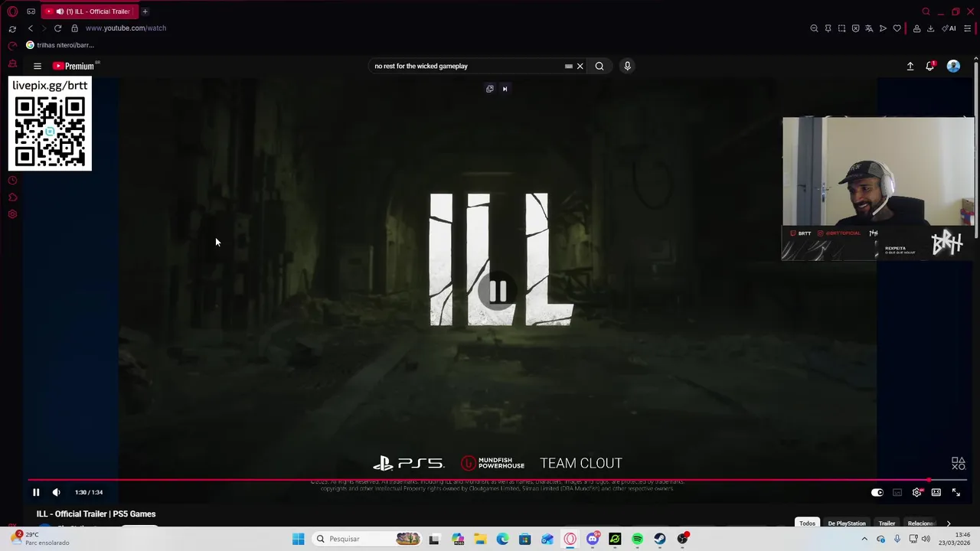
Task: Bookmark the page with the heart icon
Action: click(897, 28)
